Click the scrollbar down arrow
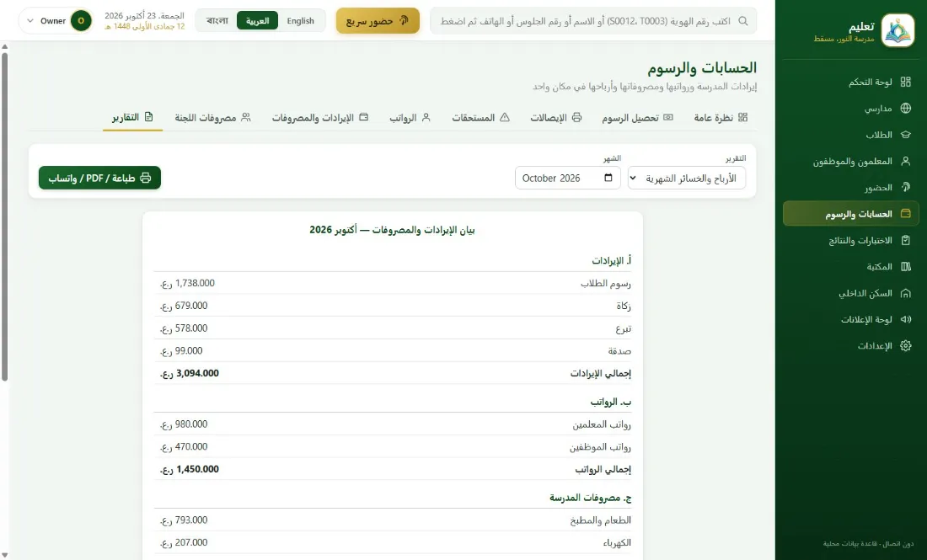927x560 pixels. tap(5, 555)
